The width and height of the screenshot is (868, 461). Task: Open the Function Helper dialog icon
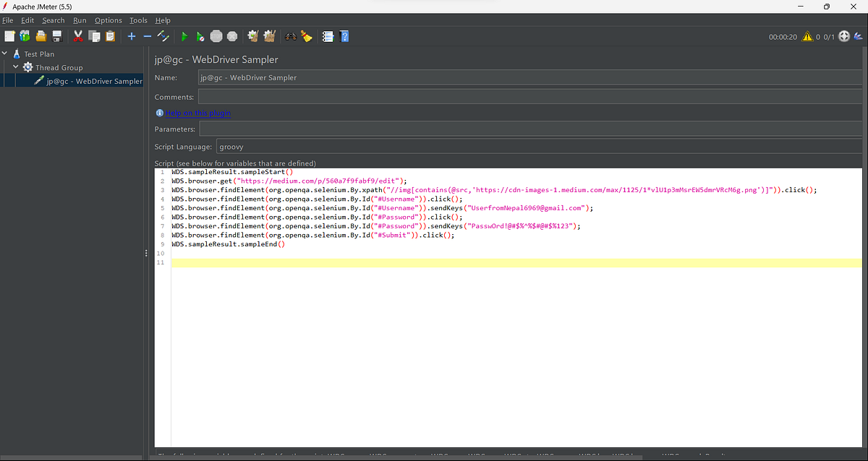(x=326, y=36)
